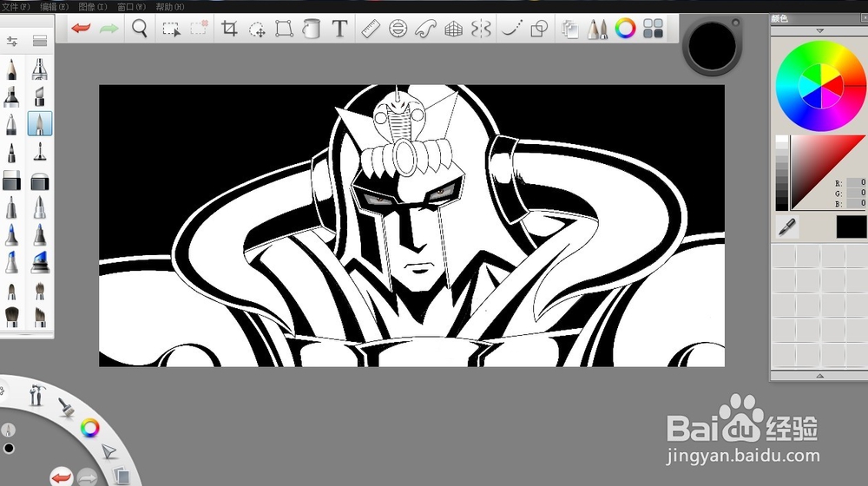
Task: Select the Flood Fill bucket tool
Action: coord(312,29)
